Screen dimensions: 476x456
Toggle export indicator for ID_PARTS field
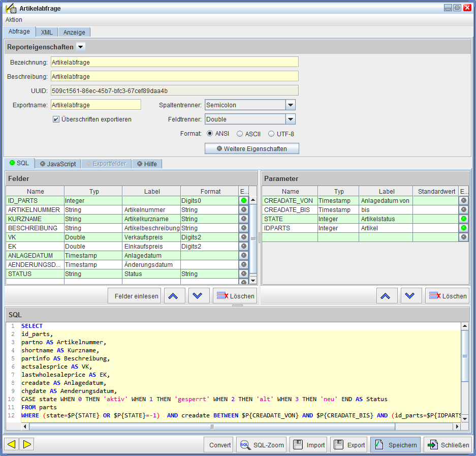(x=244, y=201)
